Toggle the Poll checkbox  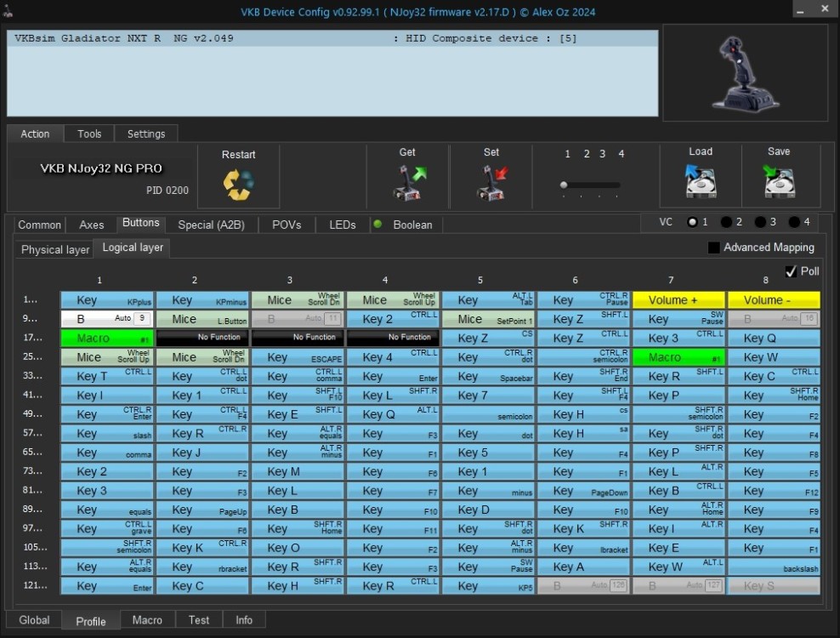792,271
